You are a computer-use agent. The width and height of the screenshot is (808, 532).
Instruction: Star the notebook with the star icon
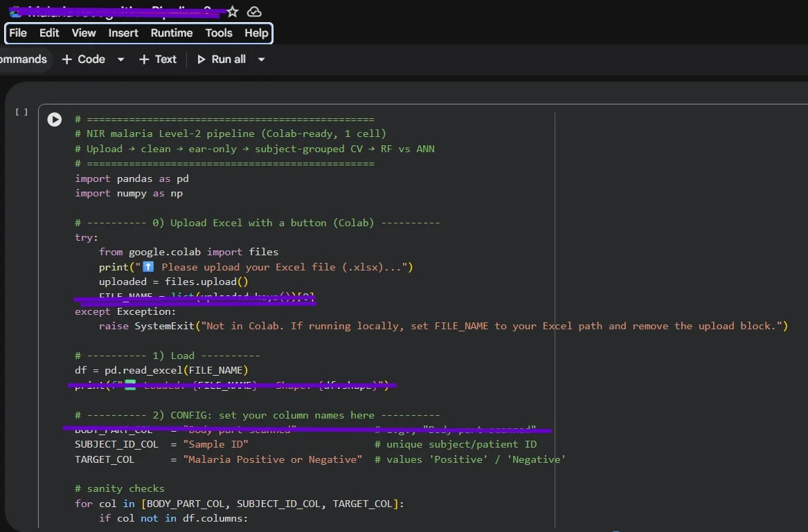pos(233,12)
